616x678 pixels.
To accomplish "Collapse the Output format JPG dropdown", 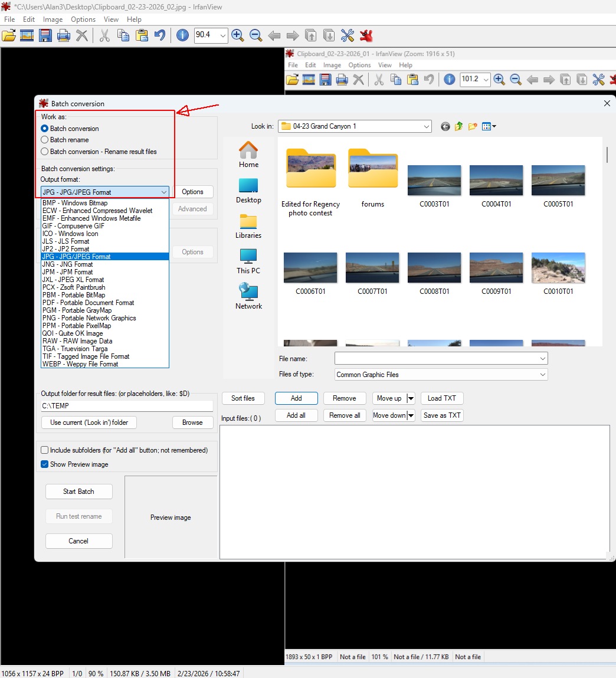I will pyautogui.click(x=163, y=192).
